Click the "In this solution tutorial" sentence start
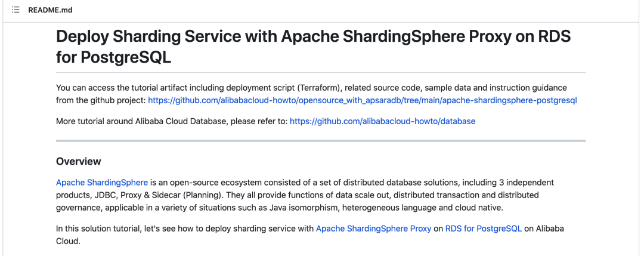644x256 pixels. pyautogui.click(x=98, y=229)
